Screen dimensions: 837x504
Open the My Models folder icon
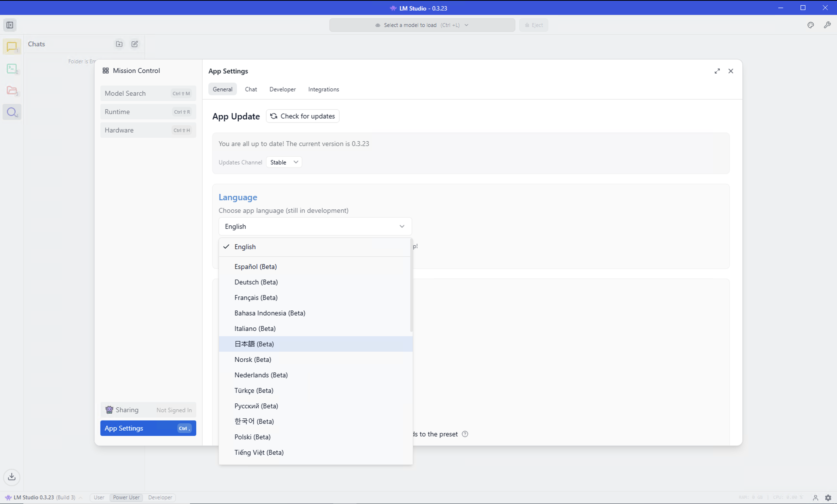point(12,90)
